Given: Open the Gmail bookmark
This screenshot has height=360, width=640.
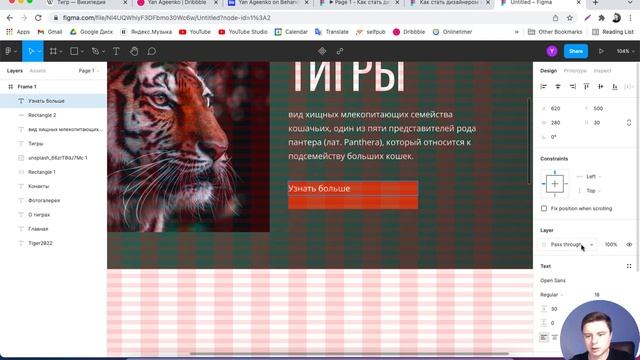Looking at the screenshot, I should (x=50, y=32).
